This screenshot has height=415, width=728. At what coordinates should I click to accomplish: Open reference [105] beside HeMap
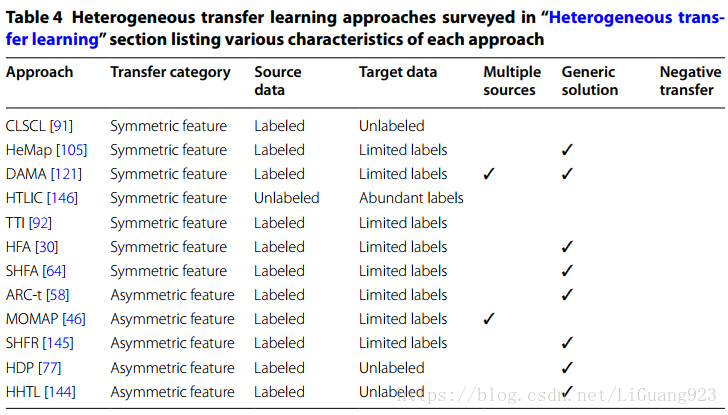72,150
